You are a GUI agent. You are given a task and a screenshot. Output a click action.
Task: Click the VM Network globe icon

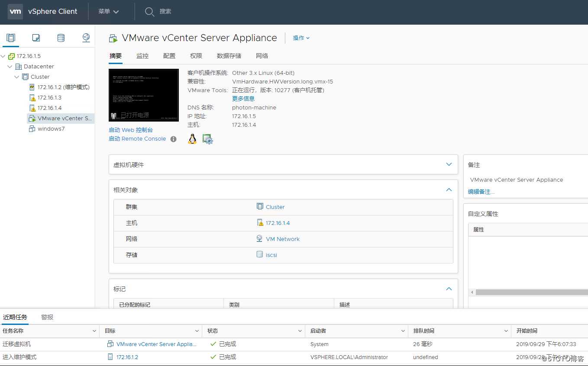[x=260, y=239]
